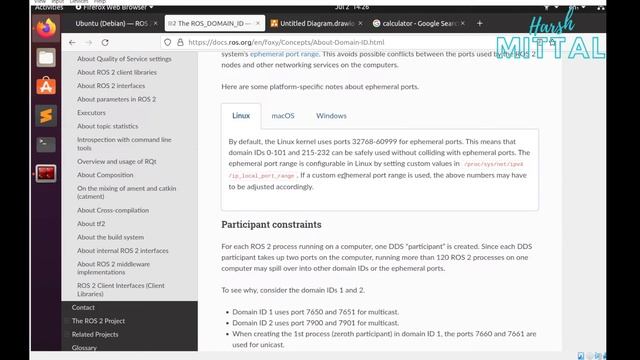640x360 pixels.
Task: Click the /proc/sys/net/ipv4 code text
Action: 493,164
